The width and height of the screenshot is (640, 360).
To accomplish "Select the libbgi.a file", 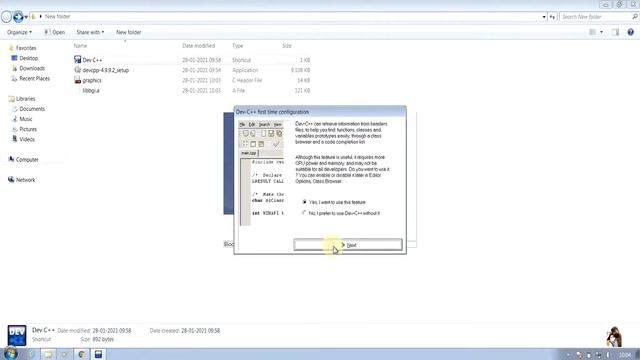I will 91,91.
